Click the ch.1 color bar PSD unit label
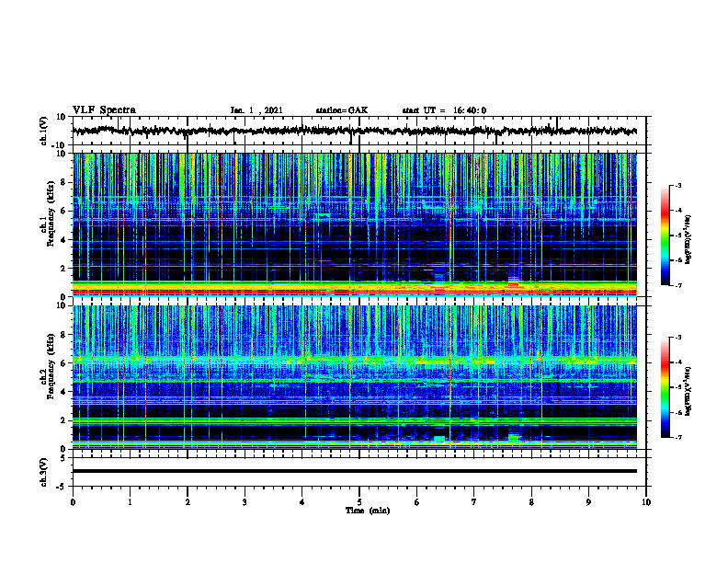The height and width of the screenshot is (563, 728). [x=688, y=239]
